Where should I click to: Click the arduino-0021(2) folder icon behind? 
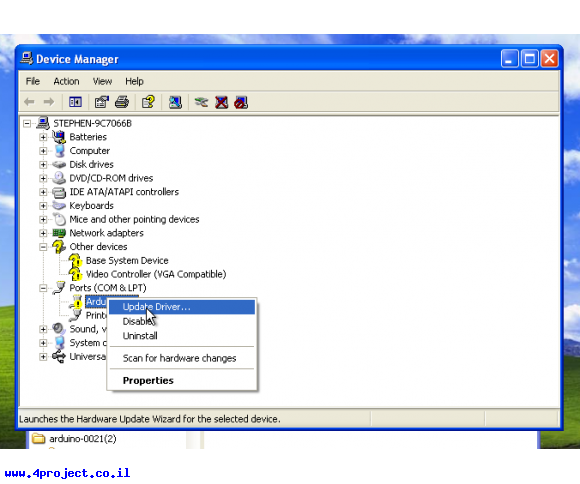(x=38, y=439)
